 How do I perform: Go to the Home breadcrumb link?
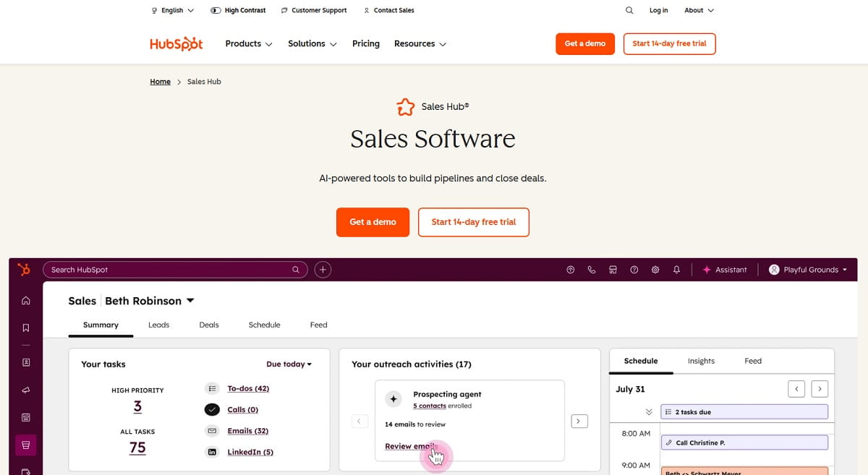(x=161, y=82)
